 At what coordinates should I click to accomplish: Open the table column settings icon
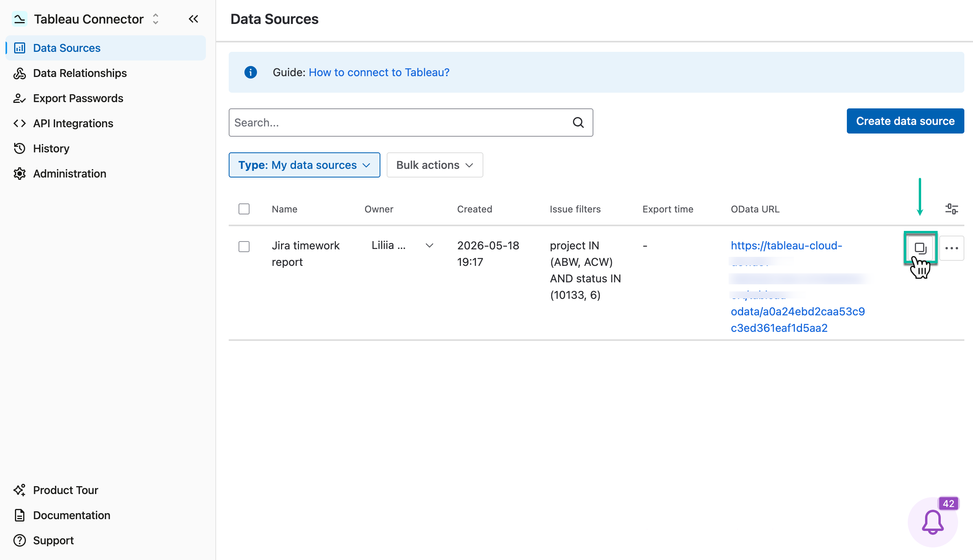(x=952, y=209)
